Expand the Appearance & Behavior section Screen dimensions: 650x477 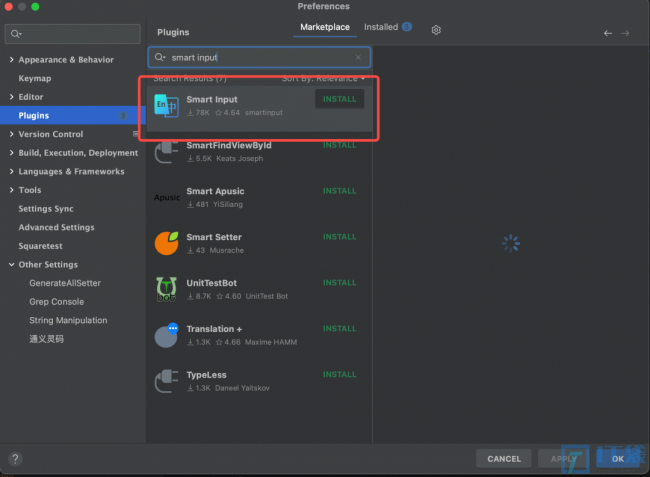point(12,60)
